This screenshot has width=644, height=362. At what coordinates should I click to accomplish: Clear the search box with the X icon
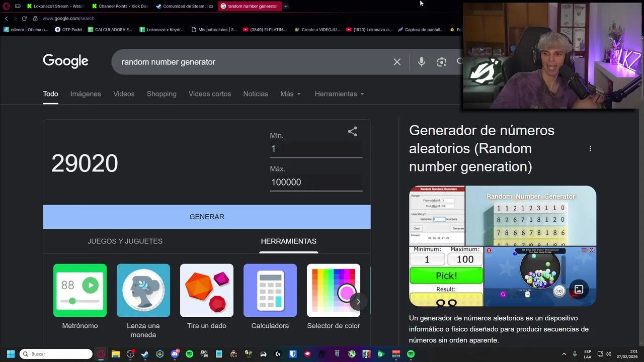click(x=397, y=62)
